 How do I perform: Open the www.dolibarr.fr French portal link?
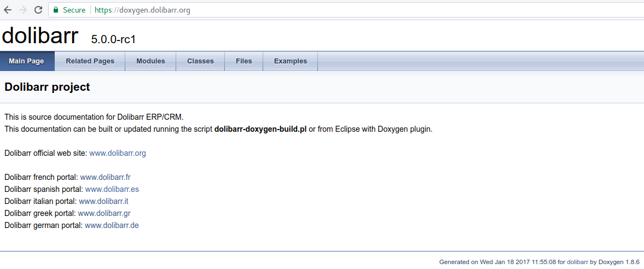pyautogui.click(x=106, y=177)
